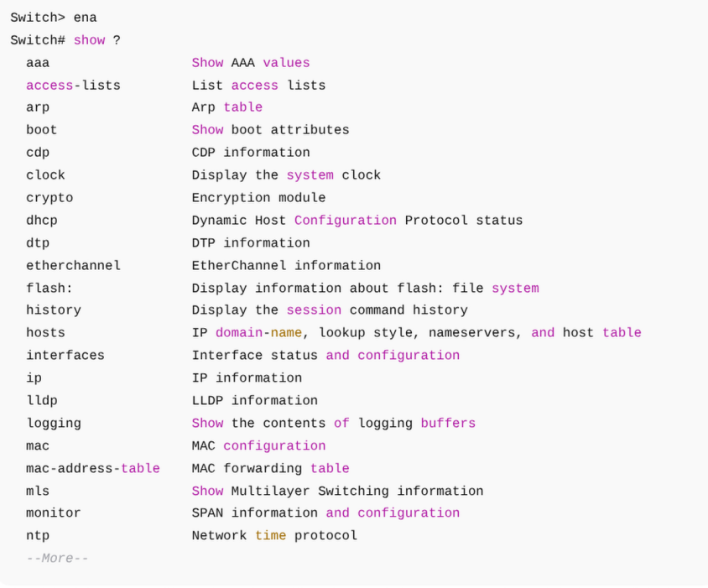
Task: Click the --More-- prompt at the bottom
Action: [57, 558]
